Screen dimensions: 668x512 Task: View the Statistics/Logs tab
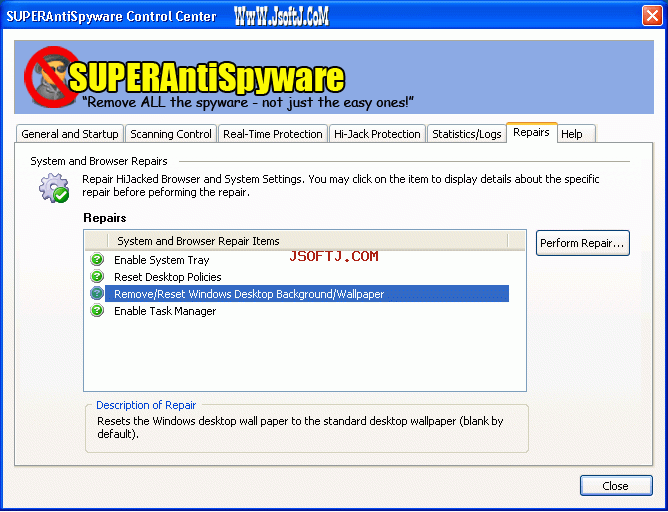466,134
